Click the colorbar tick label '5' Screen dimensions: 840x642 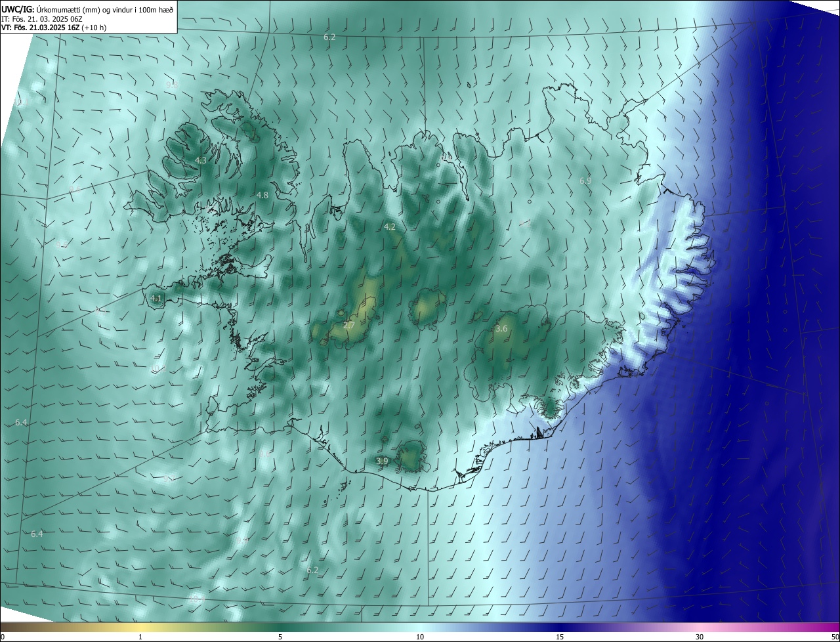tap(280, 637)
